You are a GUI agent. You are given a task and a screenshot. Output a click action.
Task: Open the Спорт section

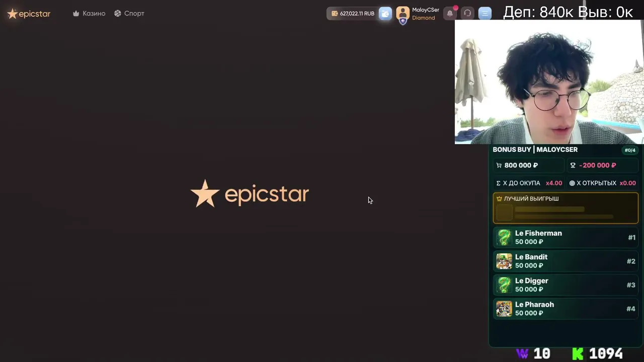pyautogui.click(x=129, y=14)
